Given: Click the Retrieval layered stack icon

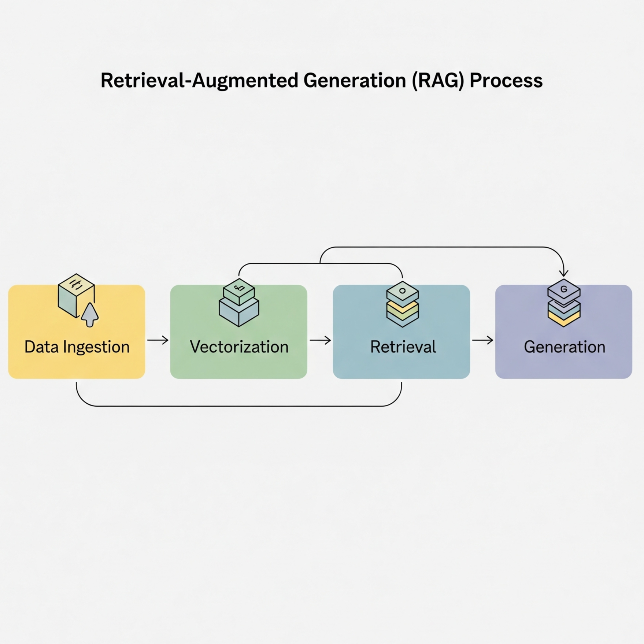Looking at the screenshot, I should [402, 304].
